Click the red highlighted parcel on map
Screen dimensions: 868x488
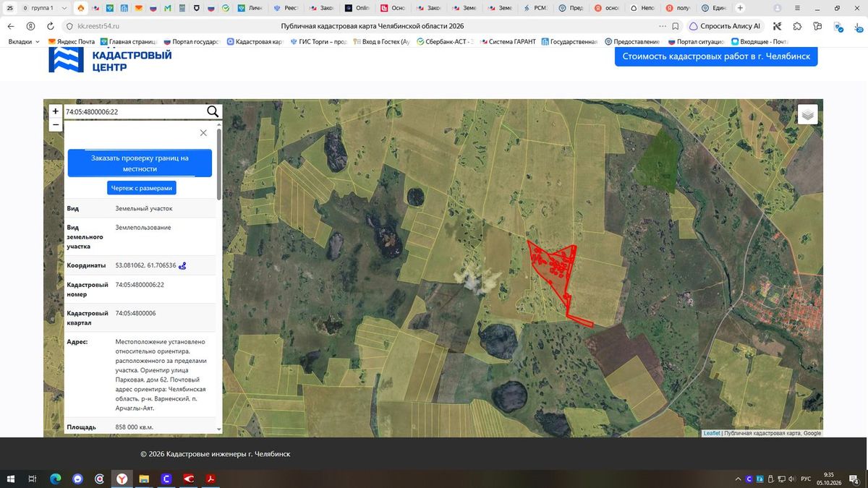point(556,270)
